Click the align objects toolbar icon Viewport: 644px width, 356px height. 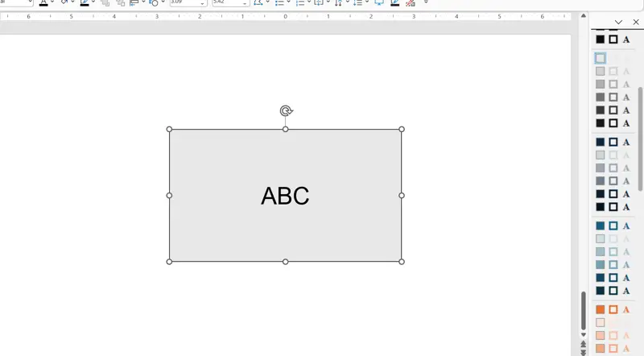(134, 3)
